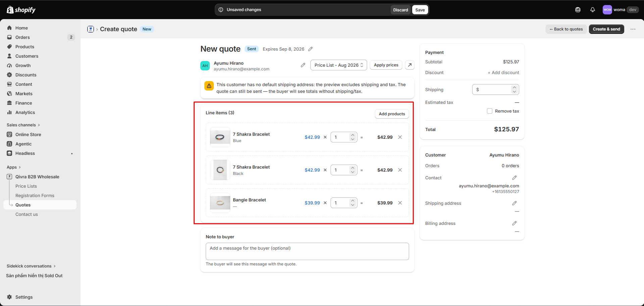Open the notifications bell
The height and width of the screenshot is (306, 644).
pos(593,10)
